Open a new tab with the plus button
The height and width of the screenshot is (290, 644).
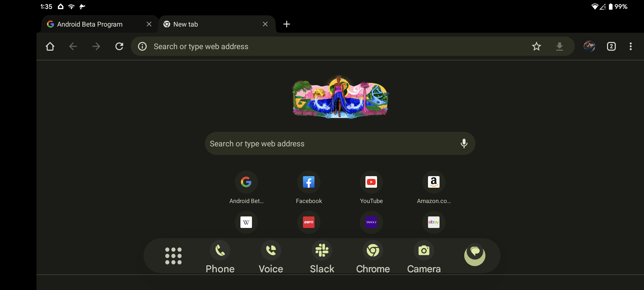(x=287, y=24)
